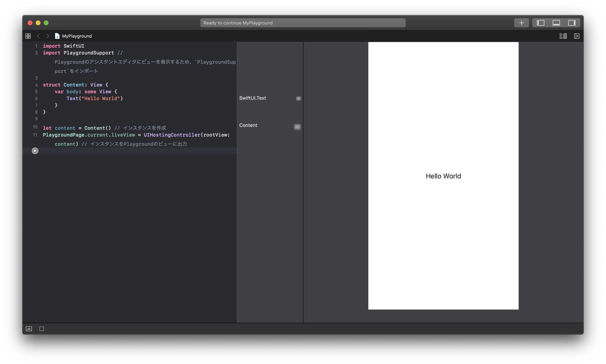Click UIHostingController in line 11
The height and width of the screenshot is (364, 606).
click(172, 135)
